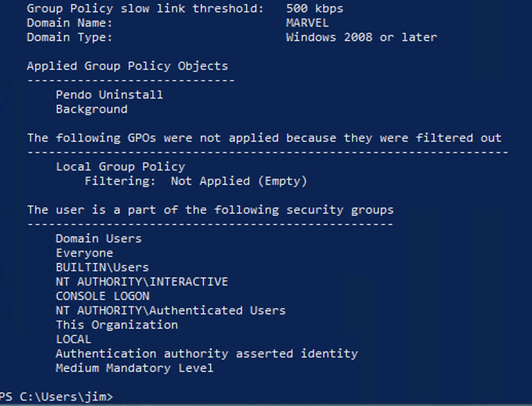The height and width of the screenshot is (406, 532).
Task: Click the 'Local Group Policy' entry
Action: (x=120, y=167)
